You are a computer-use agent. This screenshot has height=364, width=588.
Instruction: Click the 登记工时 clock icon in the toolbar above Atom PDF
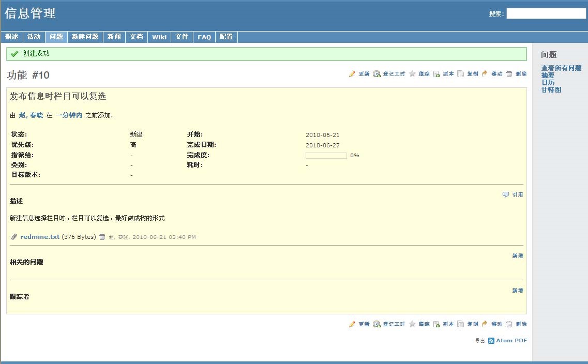click(376, 324)
